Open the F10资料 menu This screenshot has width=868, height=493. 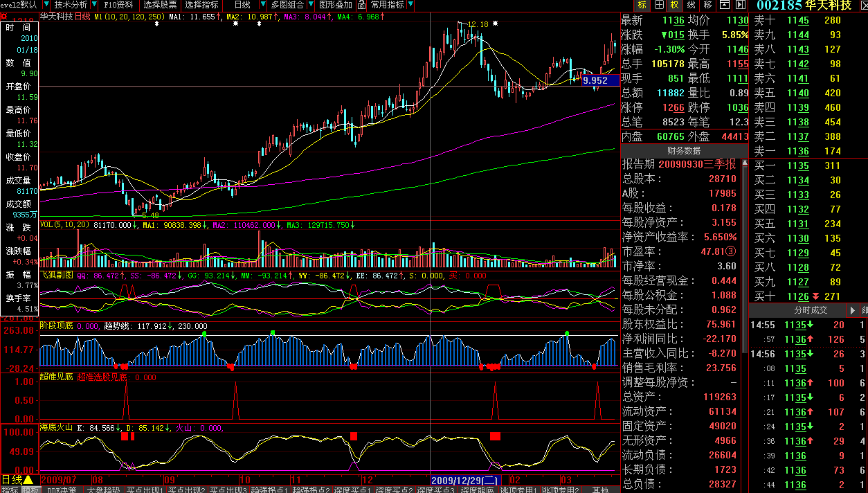pos(118,5)
